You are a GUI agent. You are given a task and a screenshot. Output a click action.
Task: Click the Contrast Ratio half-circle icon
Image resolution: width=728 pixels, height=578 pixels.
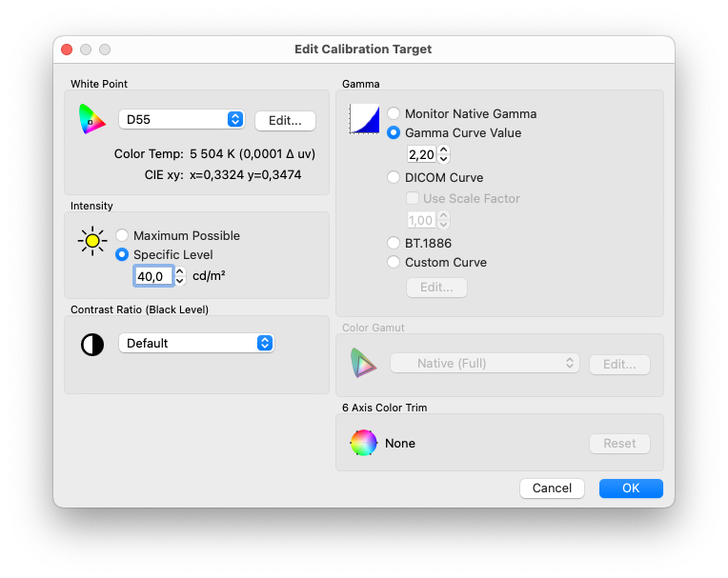point(92,344)
